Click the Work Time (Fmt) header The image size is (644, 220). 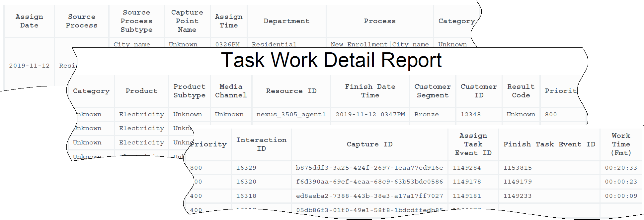[x=621, y=144]
